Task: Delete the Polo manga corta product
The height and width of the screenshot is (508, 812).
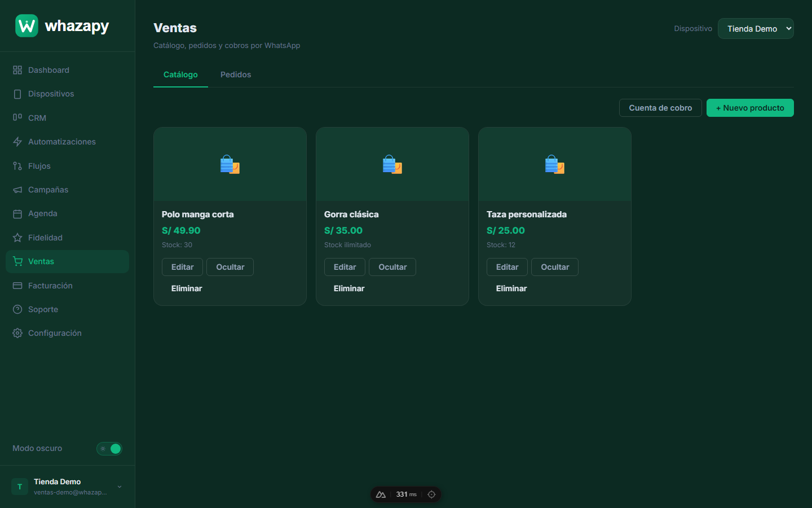Action: [187, 288]
